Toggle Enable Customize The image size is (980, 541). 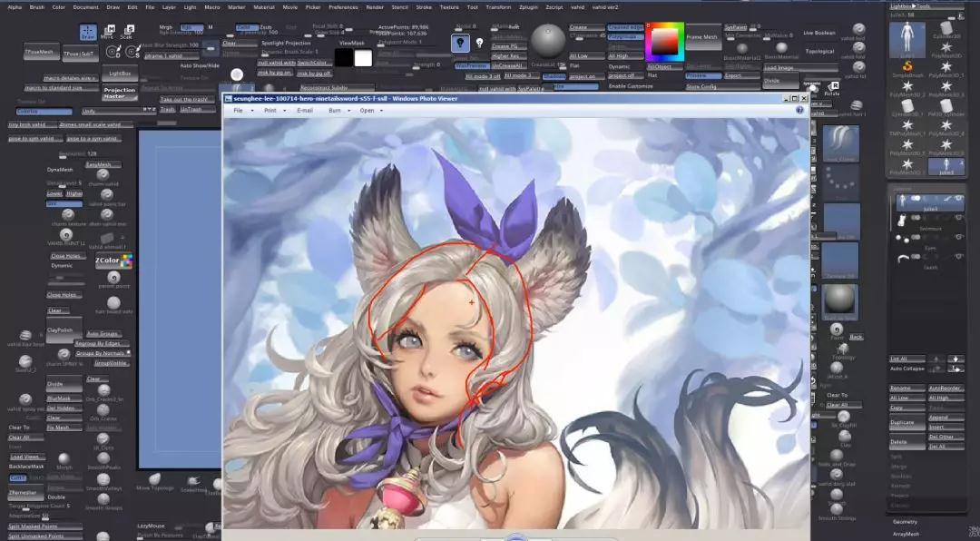(631, 85)
